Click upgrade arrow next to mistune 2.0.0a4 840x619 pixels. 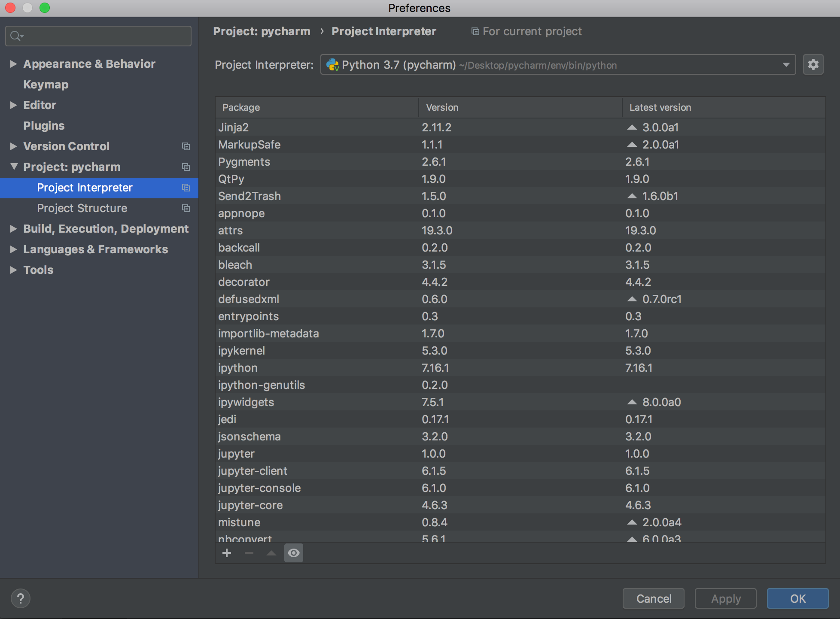coord(632,522)
